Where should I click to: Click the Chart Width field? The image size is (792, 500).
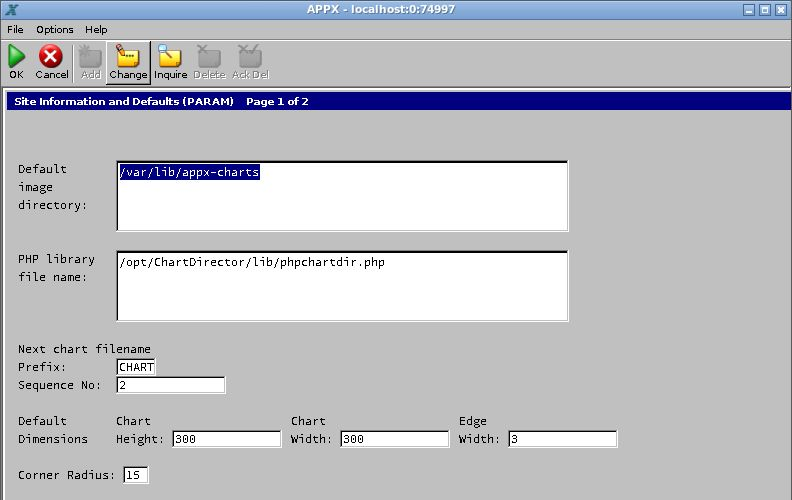394,439
